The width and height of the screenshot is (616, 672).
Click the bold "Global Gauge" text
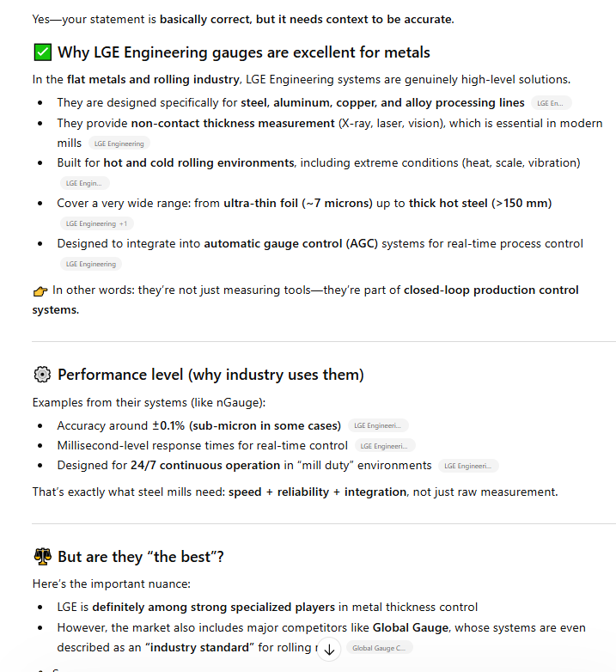click(x=406, y=627)
